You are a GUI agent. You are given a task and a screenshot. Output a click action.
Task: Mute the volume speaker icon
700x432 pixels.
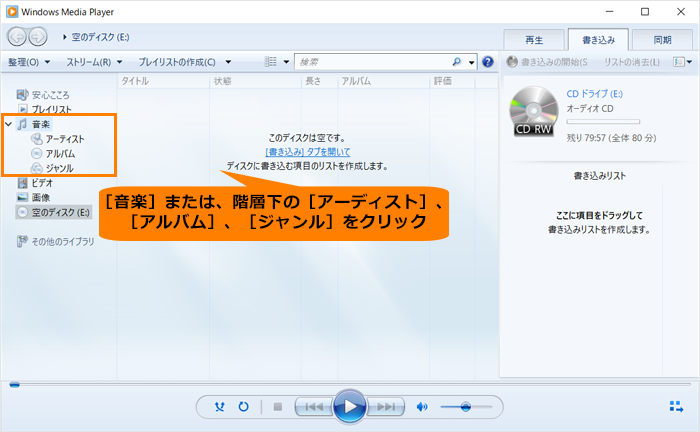421,407
